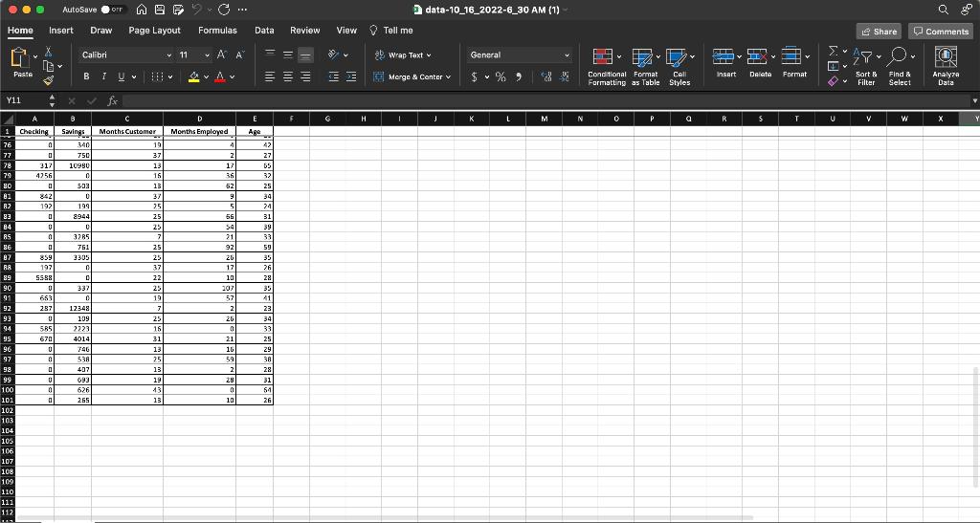Click the formula bar input

[x=546, y=100]
